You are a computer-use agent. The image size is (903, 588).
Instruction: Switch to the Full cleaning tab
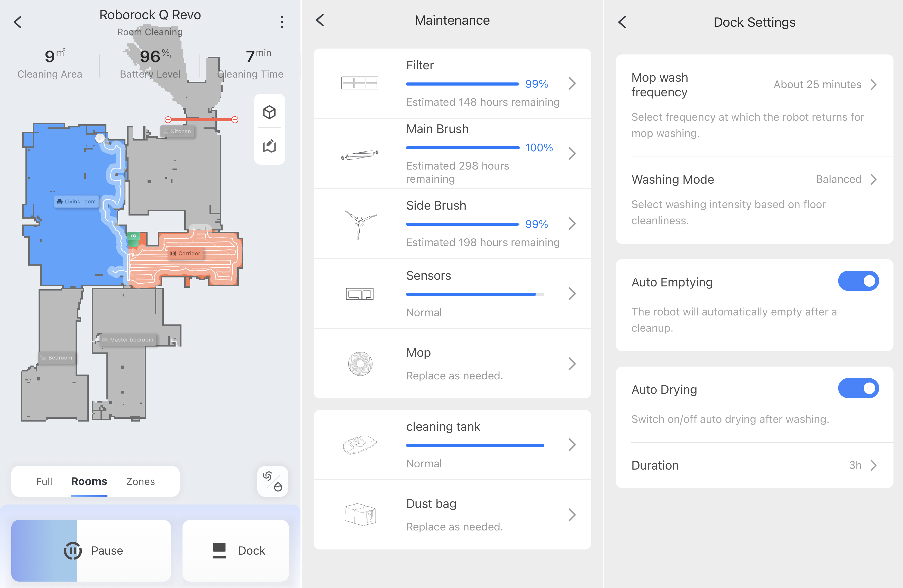pos(44,481)
